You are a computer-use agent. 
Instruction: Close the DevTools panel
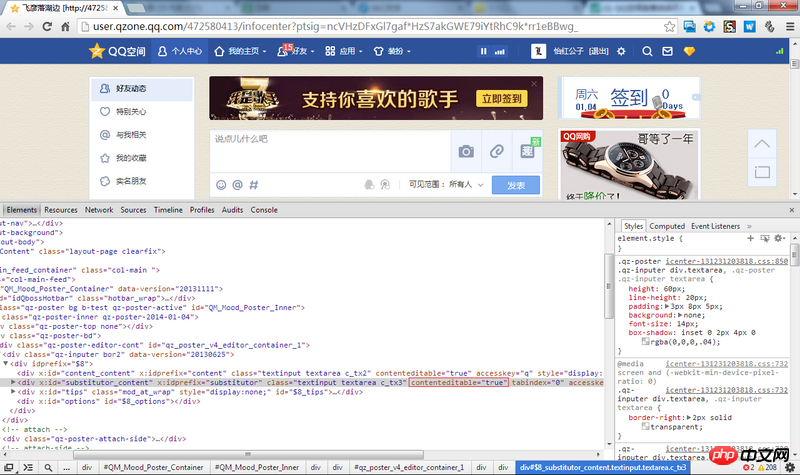pyautogui.click(x=791, y=210)
